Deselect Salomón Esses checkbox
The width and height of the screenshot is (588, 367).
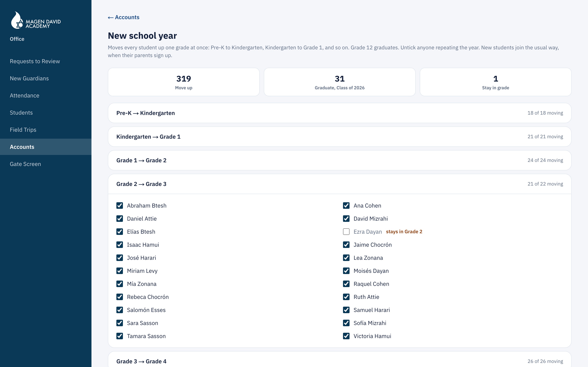120,310
